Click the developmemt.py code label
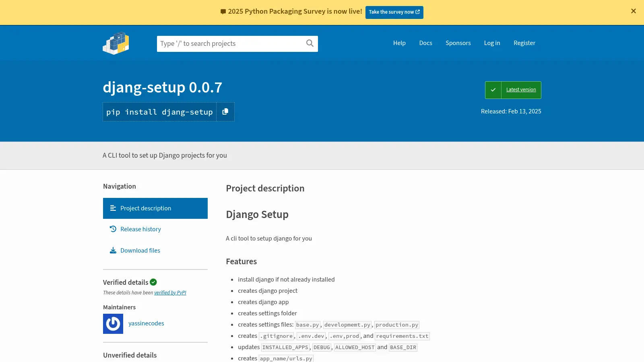Viewport: 644px width, 362px height. coord(347,325)
